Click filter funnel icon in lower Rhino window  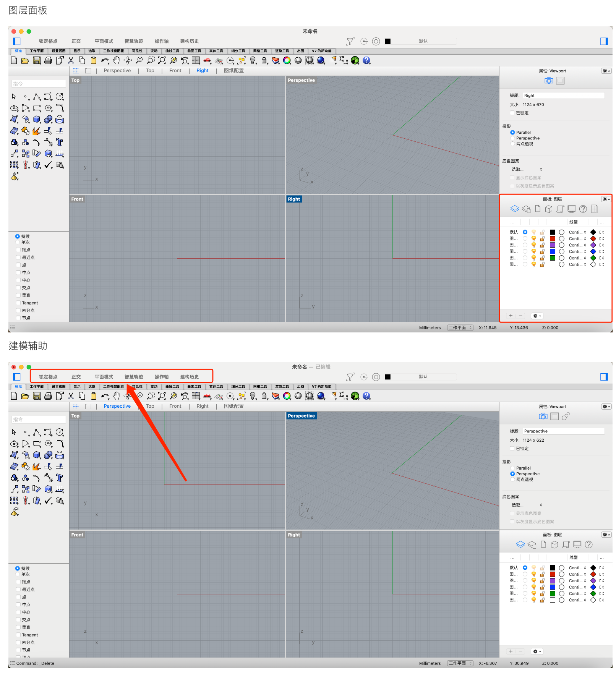350,377
